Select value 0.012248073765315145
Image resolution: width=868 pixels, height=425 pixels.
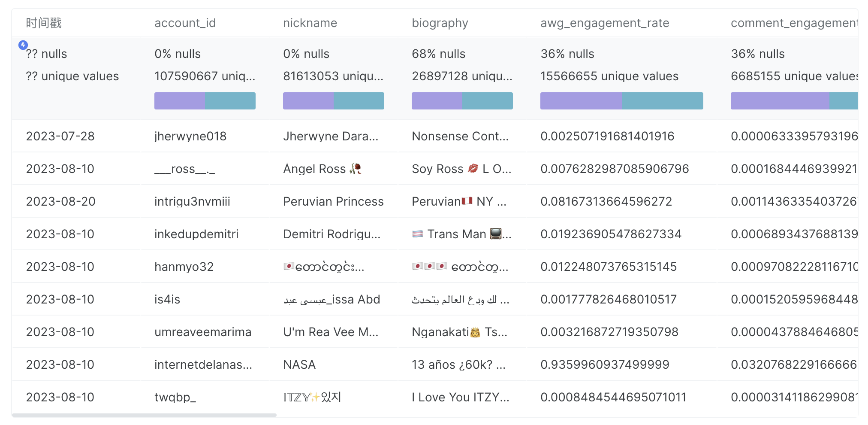coord(609,267)
